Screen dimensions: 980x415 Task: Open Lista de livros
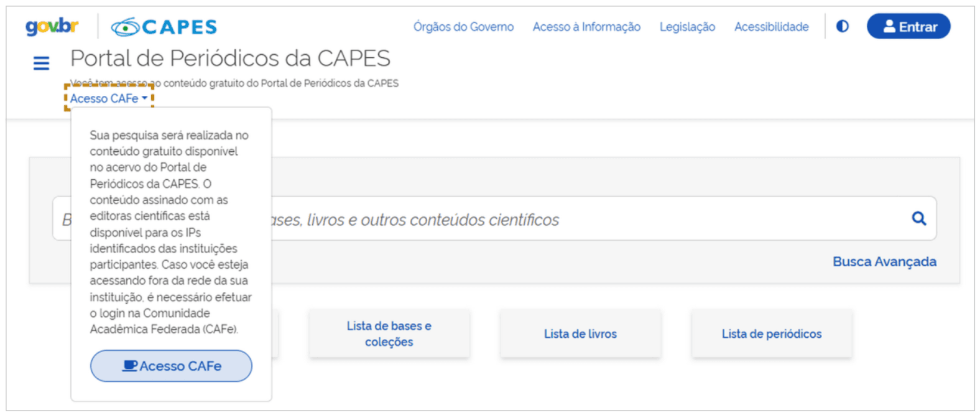[x=580, y=333]
